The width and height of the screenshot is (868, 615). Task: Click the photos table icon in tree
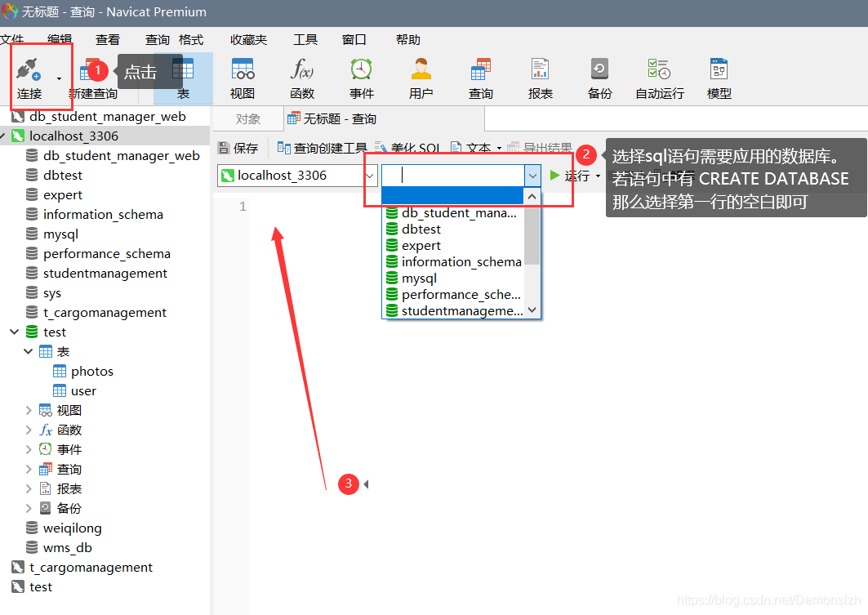60,371
